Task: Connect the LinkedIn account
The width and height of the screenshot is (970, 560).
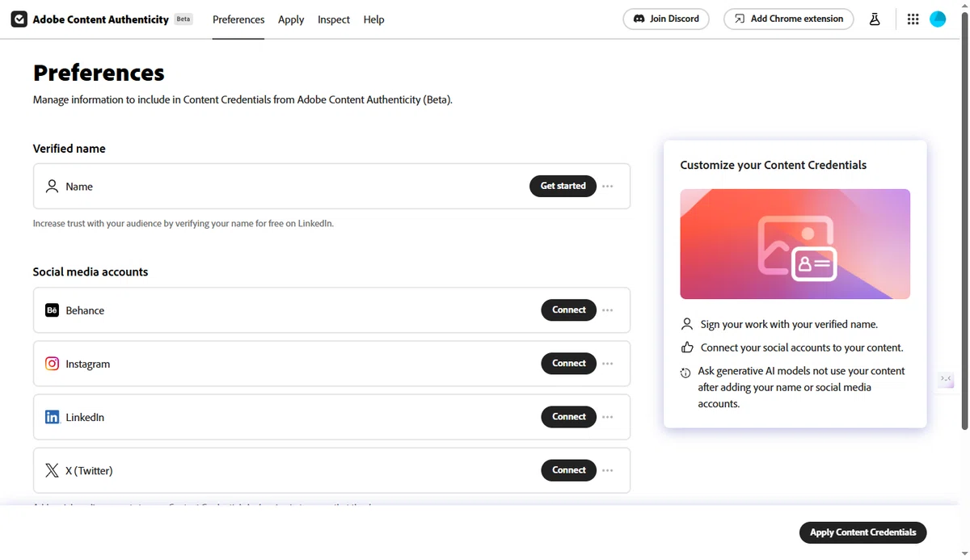Action: tap(569, 417)
